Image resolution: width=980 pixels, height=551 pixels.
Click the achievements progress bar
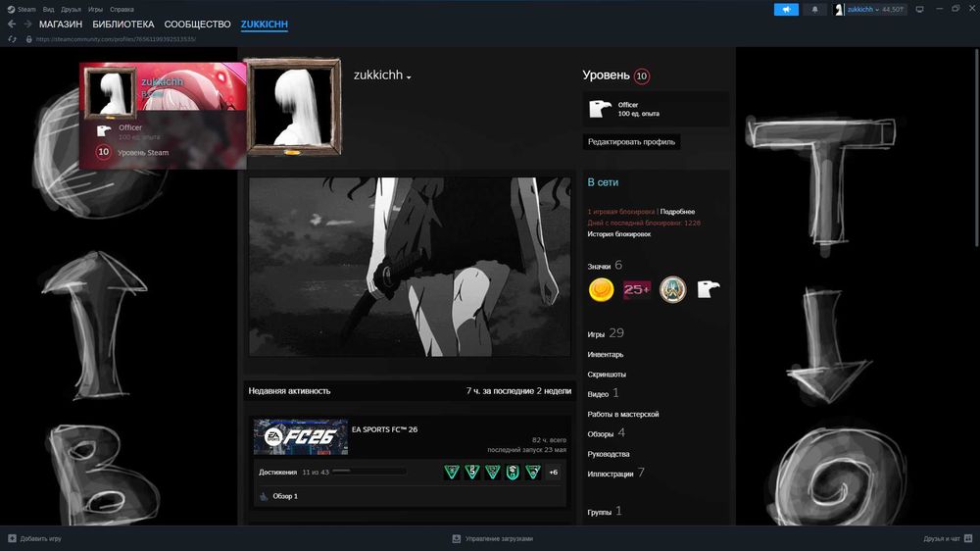coord(369,472)
